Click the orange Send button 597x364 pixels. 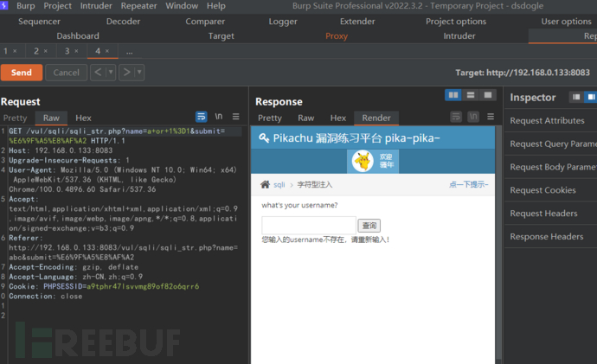coord(22,73)
